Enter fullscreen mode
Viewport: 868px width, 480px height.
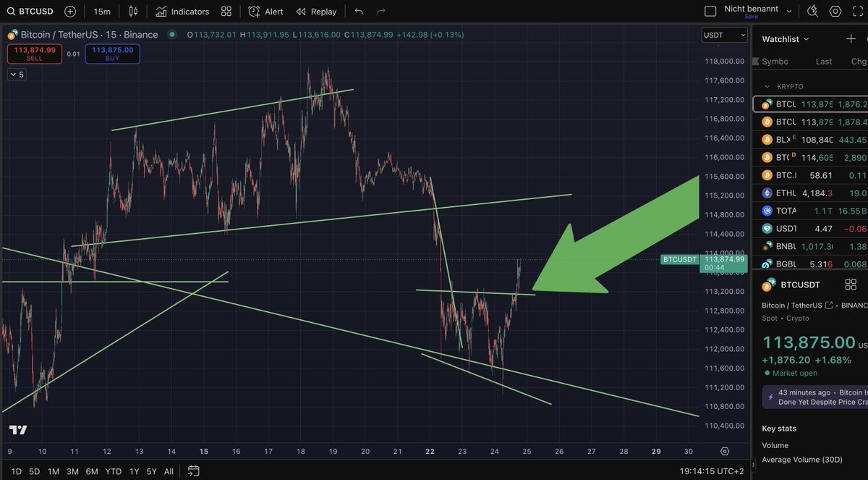tap(858, 11)
